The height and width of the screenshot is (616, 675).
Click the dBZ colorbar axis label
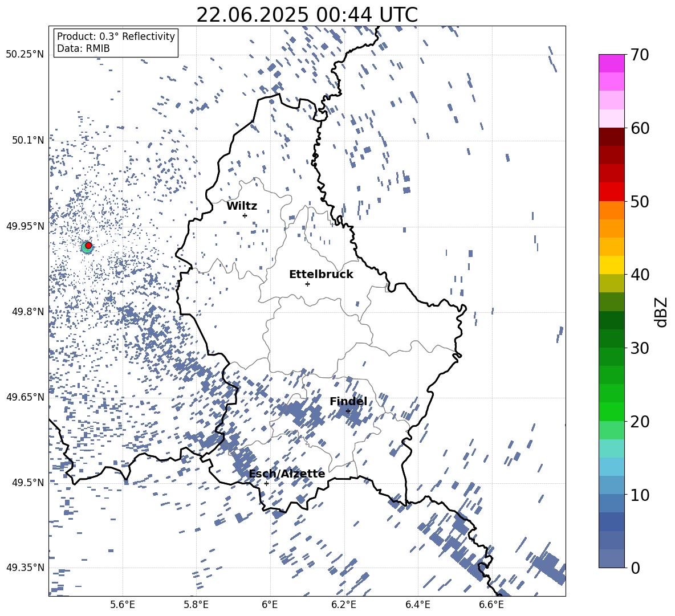(661, 312)
